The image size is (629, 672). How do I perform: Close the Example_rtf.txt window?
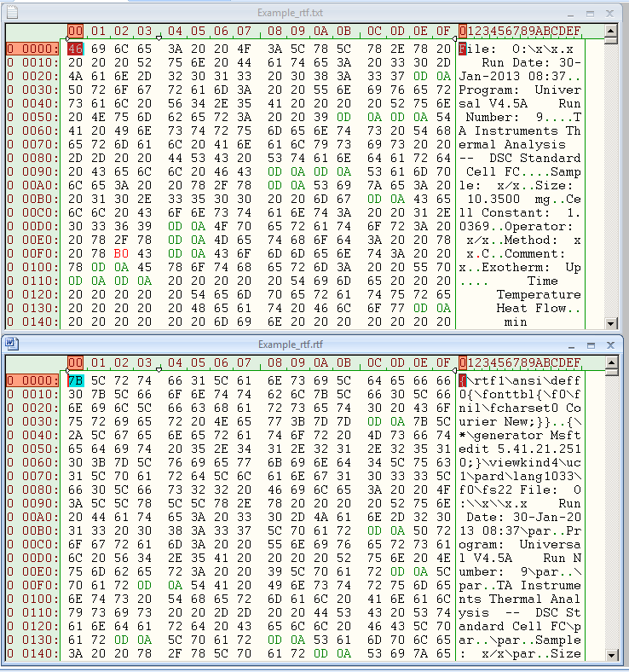tap(609, 12)
